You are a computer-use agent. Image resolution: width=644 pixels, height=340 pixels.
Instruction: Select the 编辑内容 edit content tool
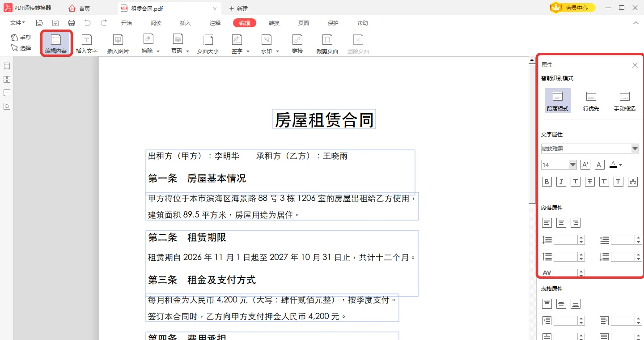pos(56,44)
